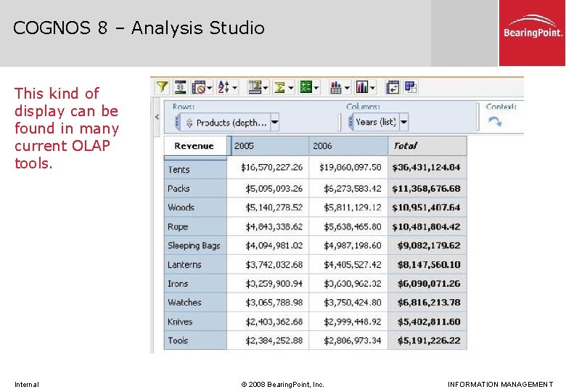Expand the Products (depth...) rows dropdown
Screen dimensions: 566x392
[x=275, y=123]
